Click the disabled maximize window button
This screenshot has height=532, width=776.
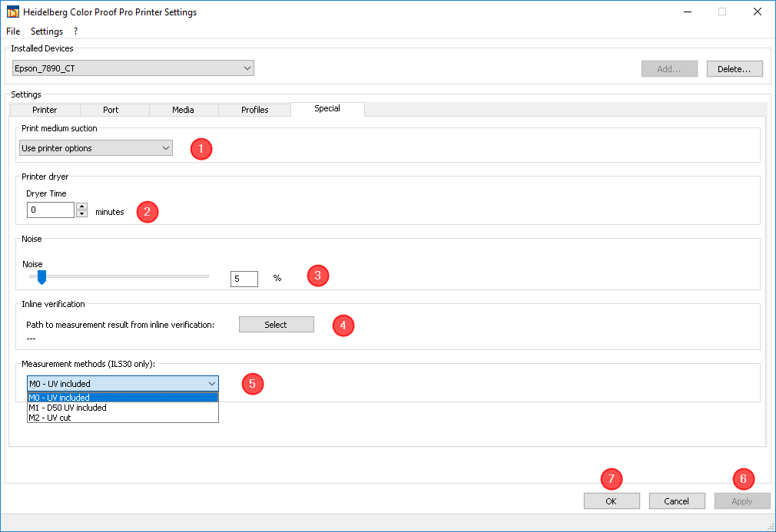click(x=722, y=12)
